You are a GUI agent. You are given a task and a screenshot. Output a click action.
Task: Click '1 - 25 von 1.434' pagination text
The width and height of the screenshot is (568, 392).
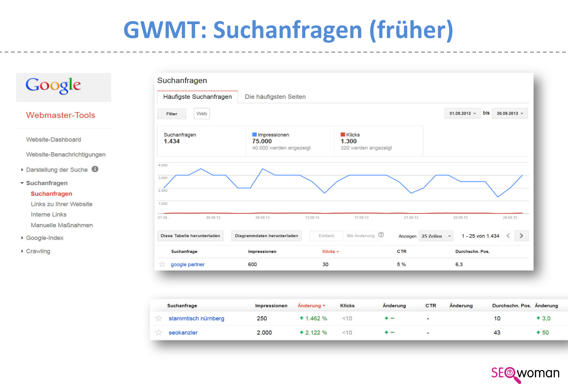(x=480, y=236)
